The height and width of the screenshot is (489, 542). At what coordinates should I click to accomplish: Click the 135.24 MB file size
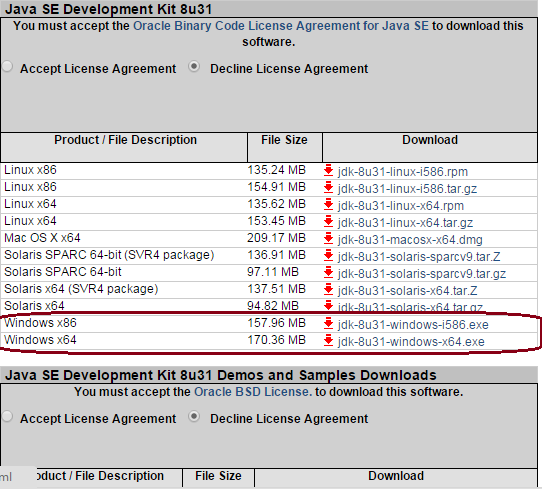coord(277,170)
